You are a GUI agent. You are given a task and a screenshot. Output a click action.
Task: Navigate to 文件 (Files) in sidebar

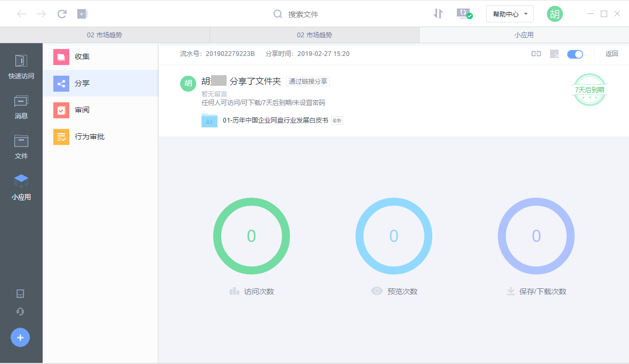[21, 146]
